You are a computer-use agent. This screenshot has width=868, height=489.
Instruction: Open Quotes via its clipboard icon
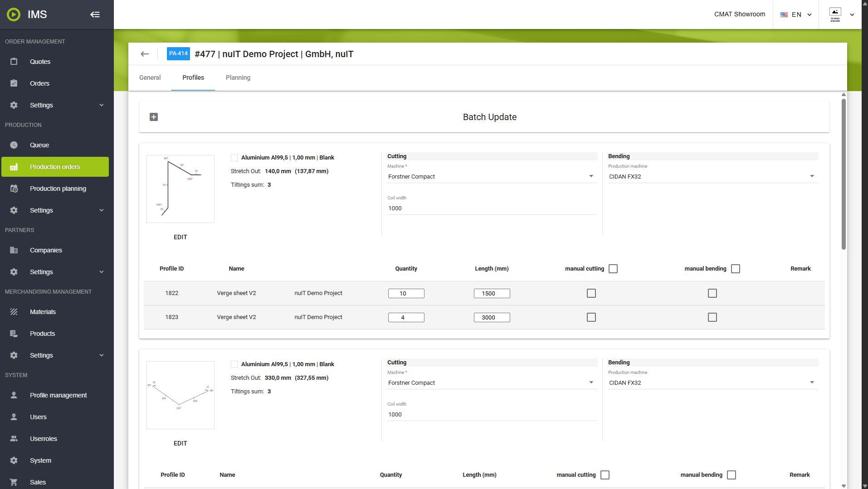[x=14, y=62]
